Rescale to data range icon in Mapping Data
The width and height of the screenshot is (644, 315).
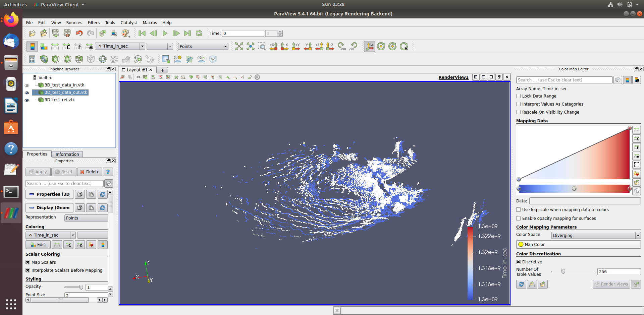636,130
